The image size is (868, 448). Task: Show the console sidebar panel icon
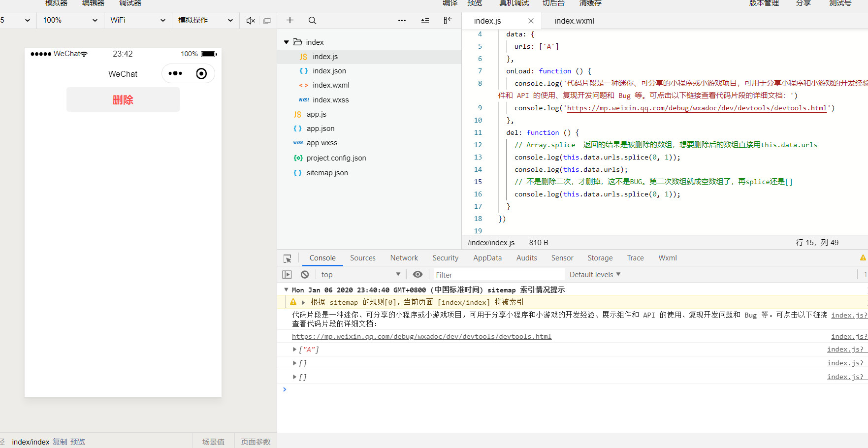point(287,275)
